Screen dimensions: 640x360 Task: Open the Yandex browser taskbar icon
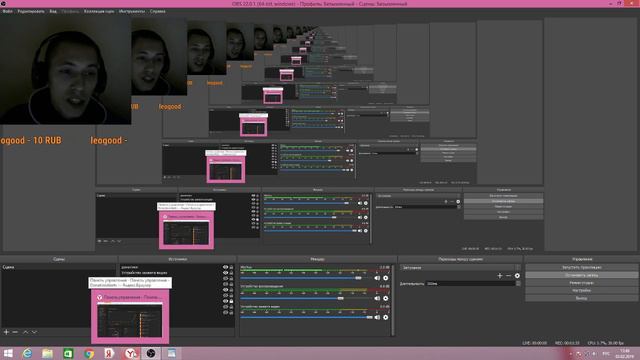click(130, 353)
